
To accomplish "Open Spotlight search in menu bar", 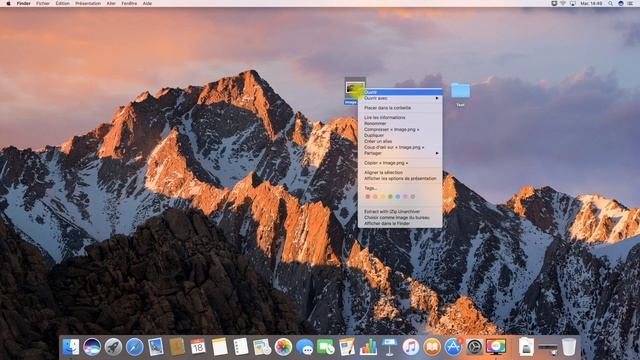I will pos(610,3).
